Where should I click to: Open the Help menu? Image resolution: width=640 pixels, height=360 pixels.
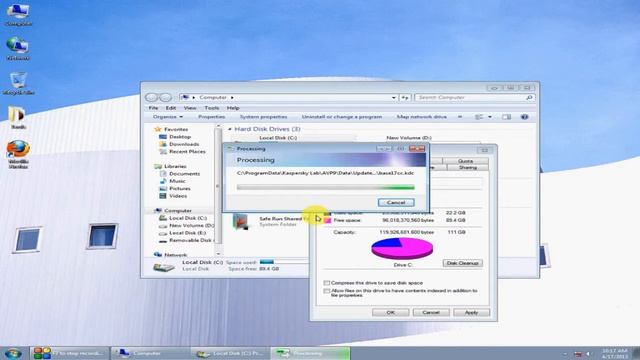(x=233, y=108)
